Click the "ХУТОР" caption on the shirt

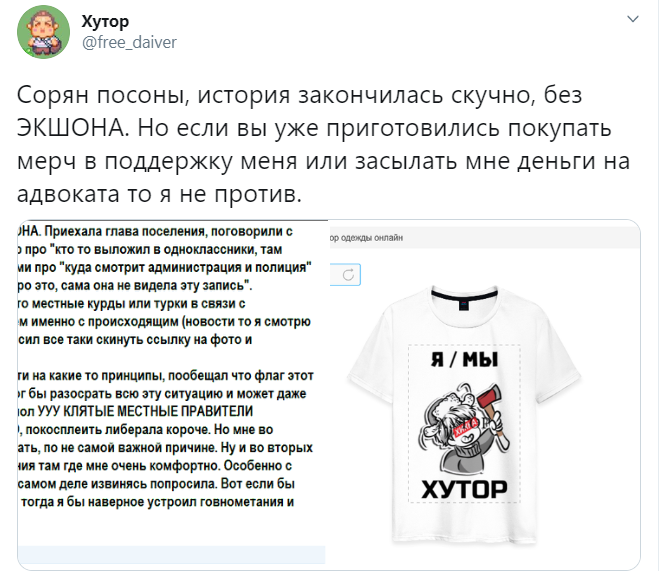tap(464, 489)
